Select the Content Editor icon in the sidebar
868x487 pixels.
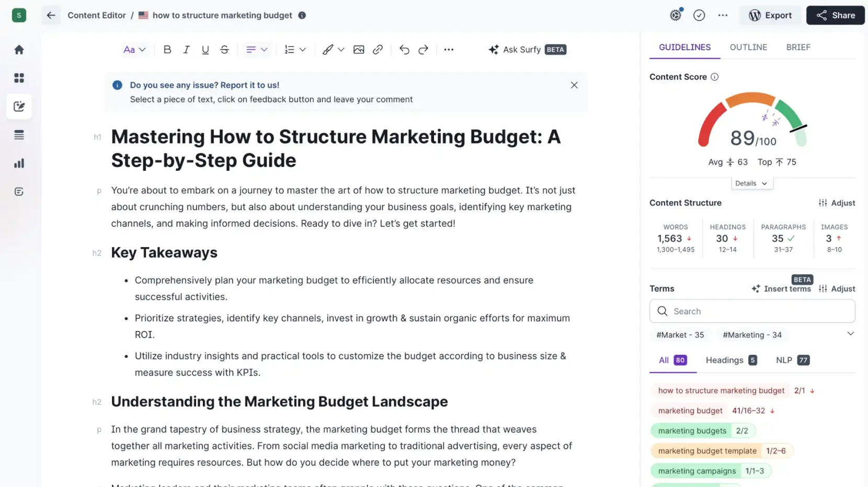point(19,106)
